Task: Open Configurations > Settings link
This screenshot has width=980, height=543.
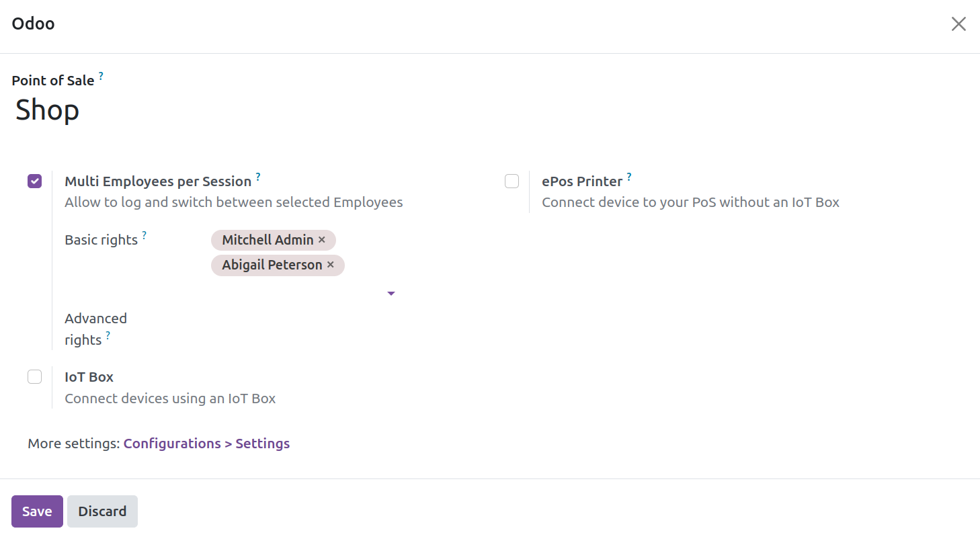Action: coord(206,444)
